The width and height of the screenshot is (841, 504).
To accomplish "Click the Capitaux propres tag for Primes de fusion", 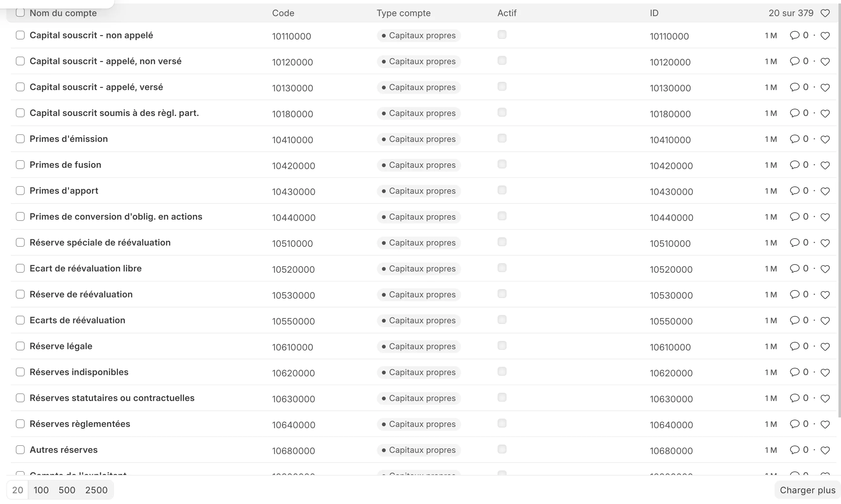I will click(x=419, y=165).
